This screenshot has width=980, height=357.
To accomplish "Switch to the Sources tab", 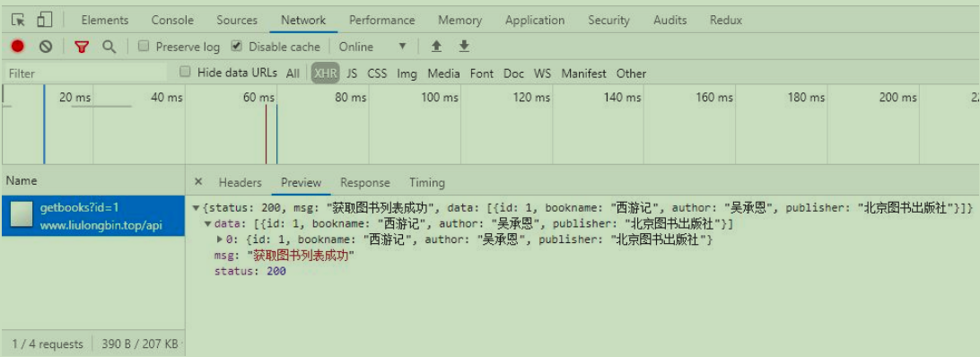I will 237,20.
